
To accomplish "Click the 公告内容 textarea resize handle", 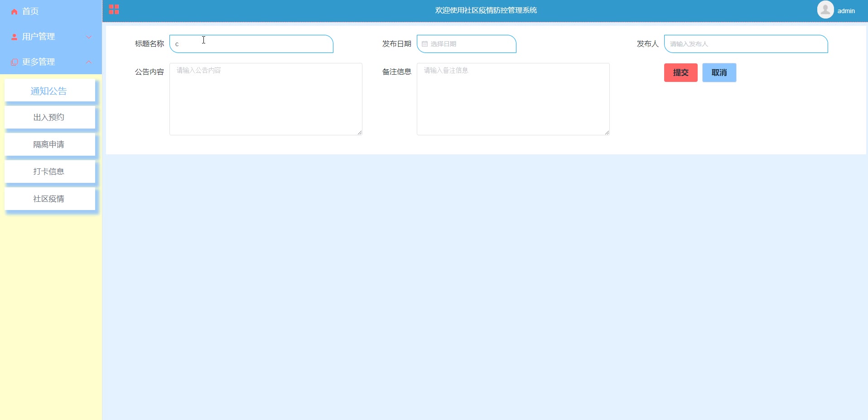I will click(x=360, y=133).
